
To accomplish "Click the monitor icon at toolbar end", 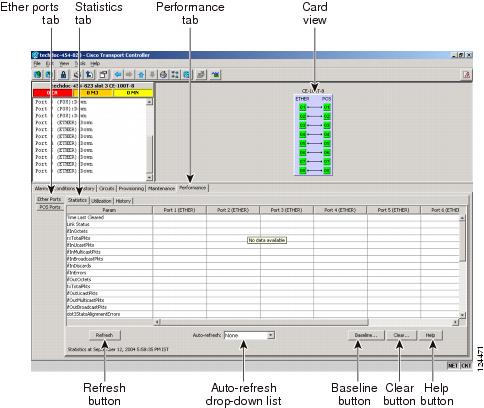I will [x=216, y=75].
